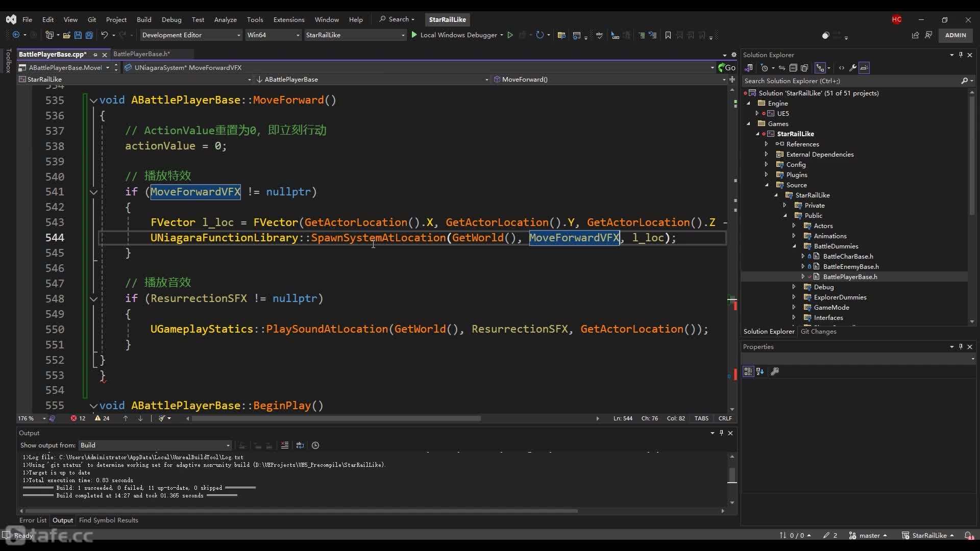Open the Git menu

pos(92,19)
